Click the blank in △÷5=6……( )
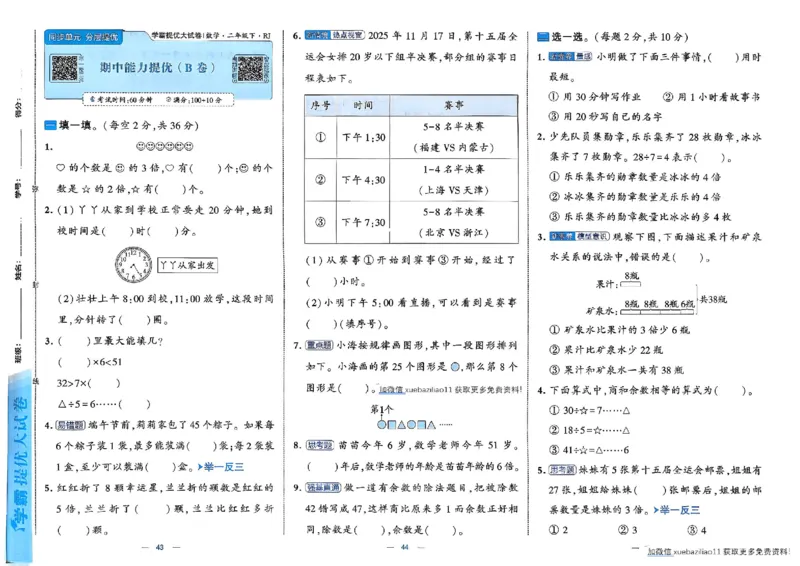This screenshot has width=800, height=566. click(135, 404)
